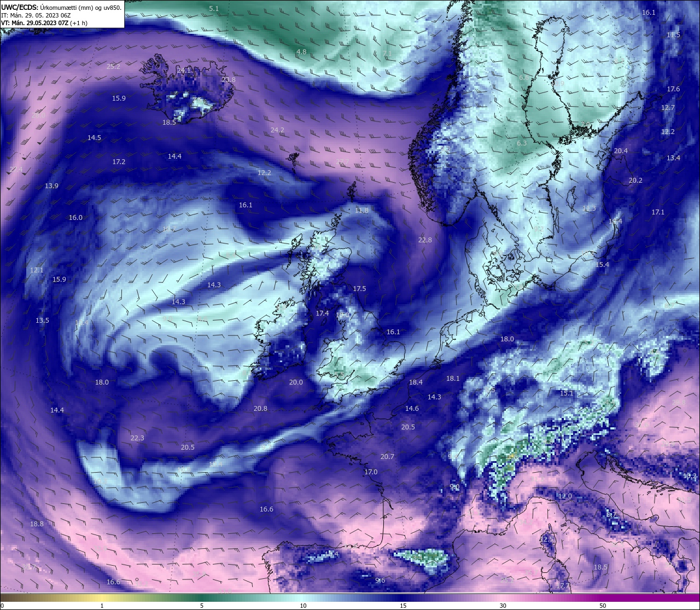Click the colorbar label 10

[x=303, y=606]
